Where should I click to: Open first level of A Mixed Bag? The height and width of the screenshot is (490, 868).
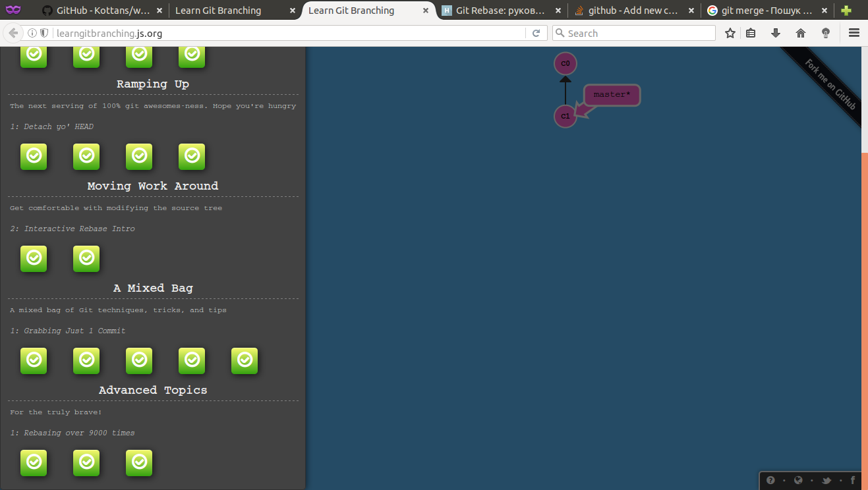[34, 360]
